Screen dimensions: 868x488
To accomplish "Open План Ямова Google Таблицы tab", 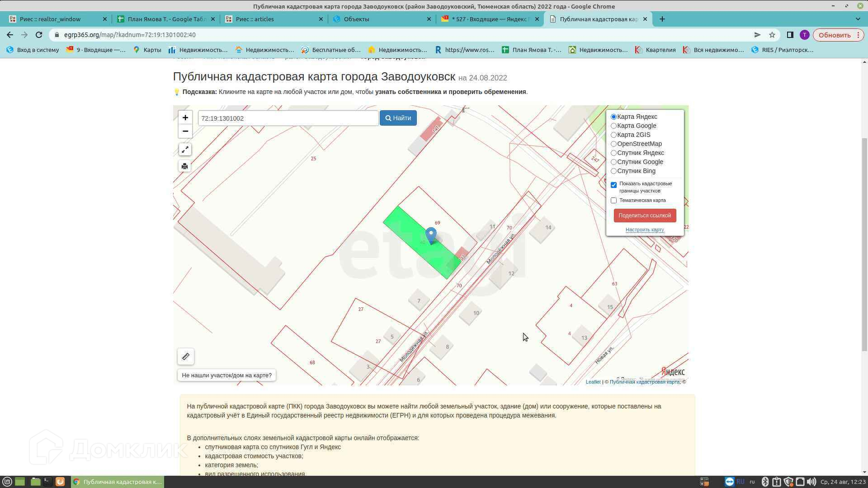I will tap(165, 19).
